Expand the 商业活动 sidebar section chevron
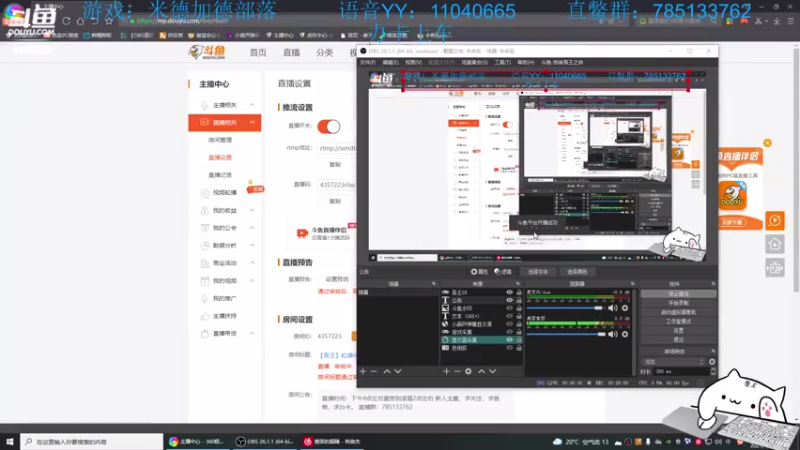The image size is (800, 450). click(252, 263)
